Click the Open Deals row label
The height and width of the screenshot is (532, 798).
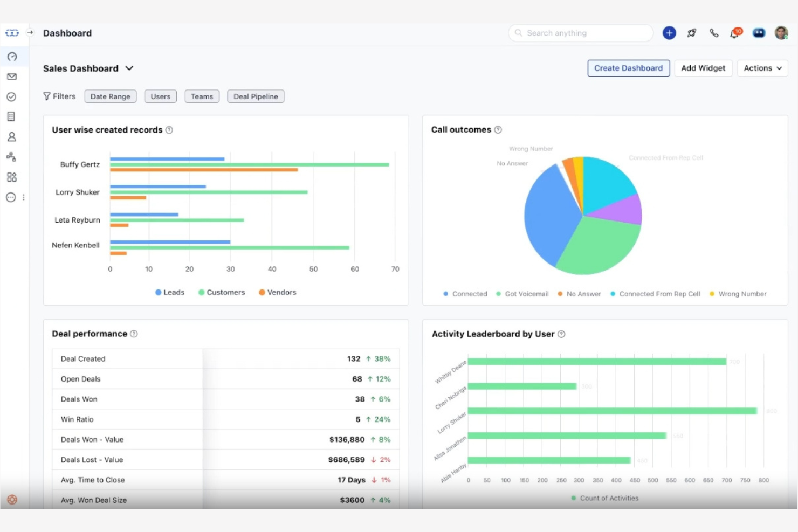(x=81, y=379)
